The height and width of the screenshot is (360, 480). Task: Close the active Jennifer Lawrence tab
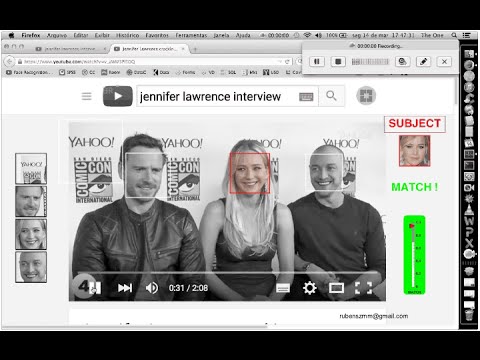[183, 49]
